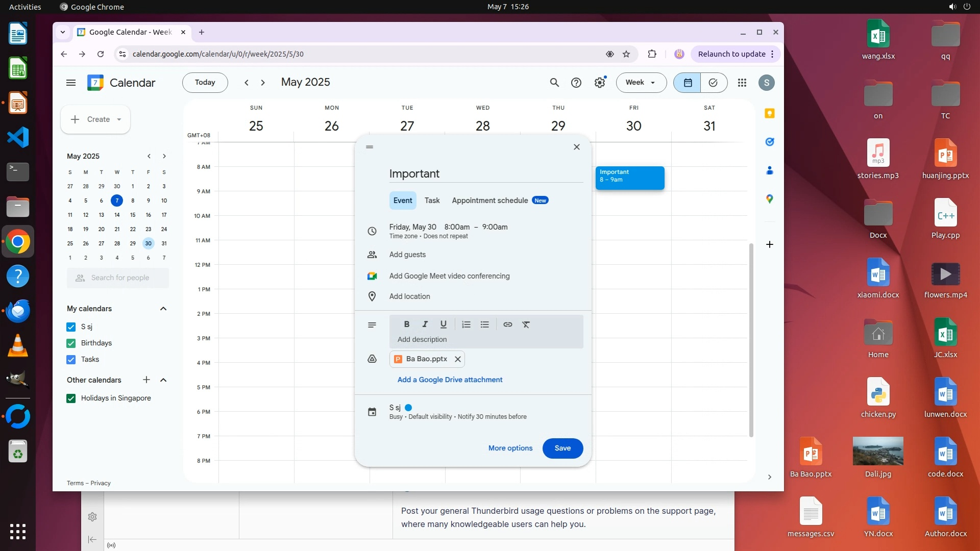
Task: Click the blue S sj calendar color dot
Action: [408, 408]
